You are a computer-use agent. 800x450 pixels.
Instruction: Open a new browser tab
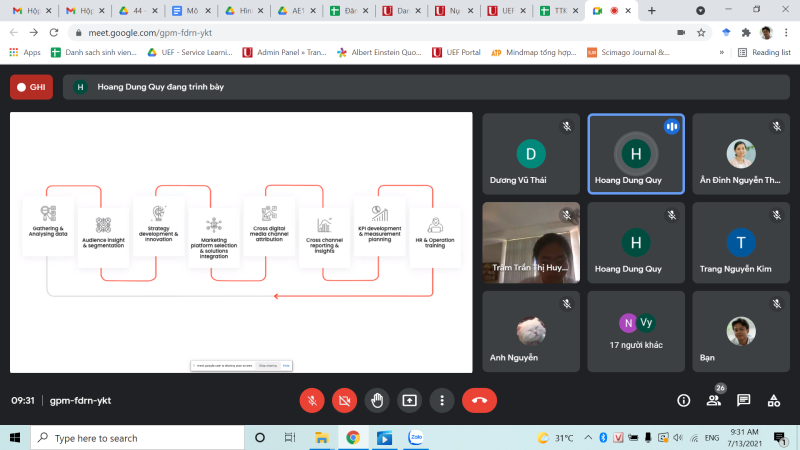(x=652, y=11)
